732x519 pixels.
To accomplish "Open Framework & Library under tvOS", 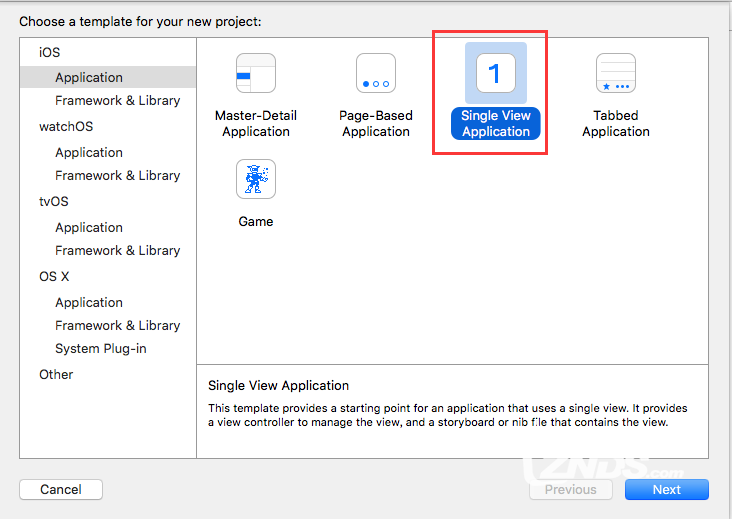I will [x=118, y=251].
